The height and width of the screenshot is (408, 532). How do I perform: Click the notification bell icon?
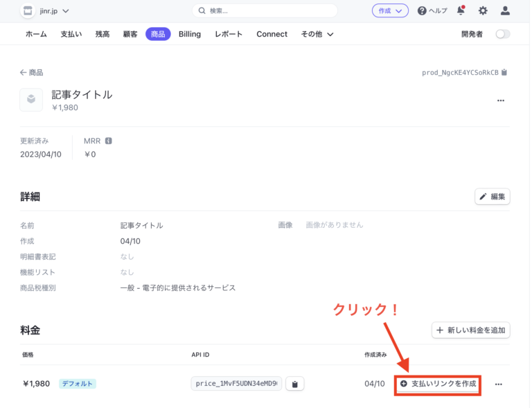click(461, 10)
